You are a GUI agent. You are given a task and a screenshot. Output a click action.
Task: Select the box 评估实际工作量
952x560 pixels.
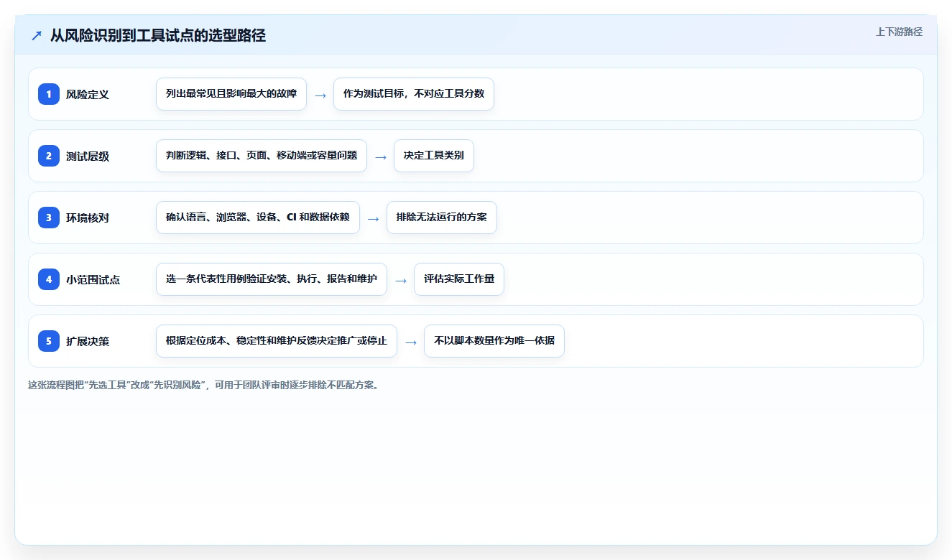[x=459, y=279]
